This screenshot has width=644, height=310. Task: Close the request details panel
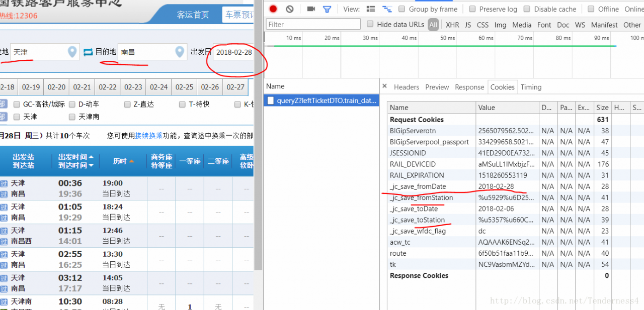[384, 86]
